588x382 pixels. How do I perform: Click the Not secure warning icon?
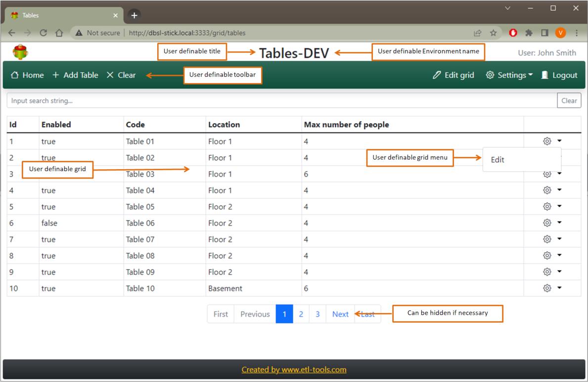click(x=79, y=33)
